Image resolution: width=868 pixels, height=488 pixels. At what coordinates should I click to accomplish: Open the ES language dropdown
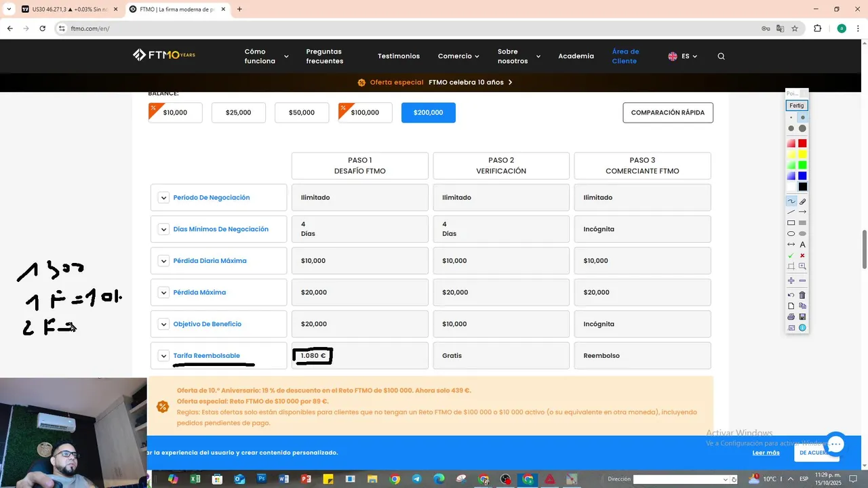[682, 56]
